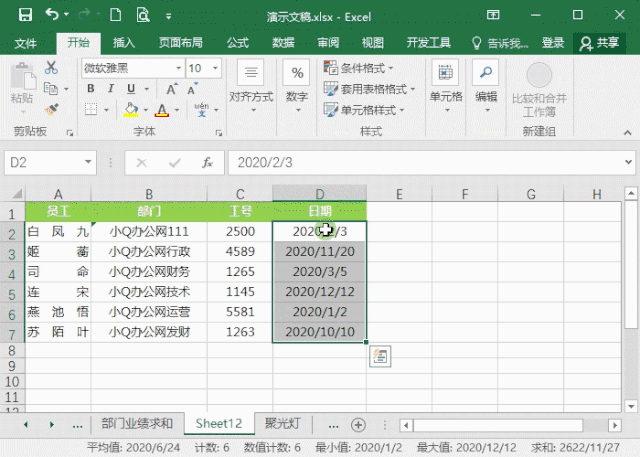
Task: Click the New blank document icon
Action: [x=116, y=15]
